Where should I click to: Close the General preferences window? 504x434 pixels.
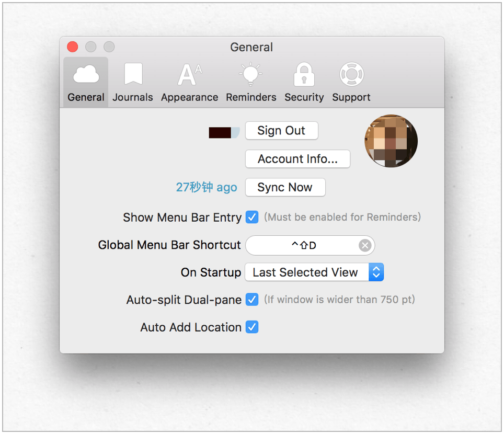click(72, 47)
